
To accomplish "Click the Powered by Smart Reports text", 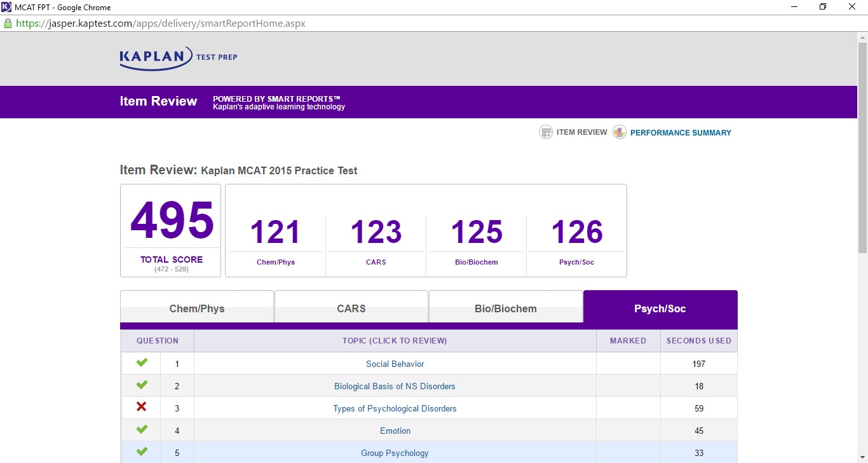I will point(277,99).
